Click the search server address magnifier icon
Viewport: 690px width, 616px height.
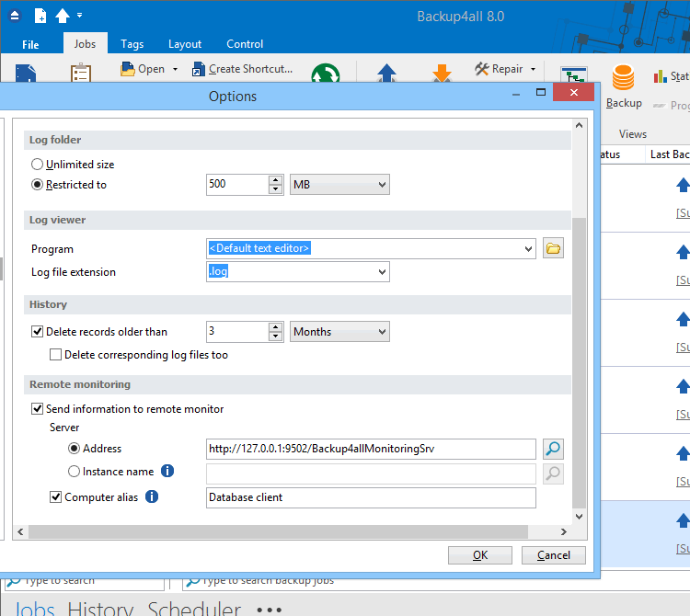[x=553, y=449]
